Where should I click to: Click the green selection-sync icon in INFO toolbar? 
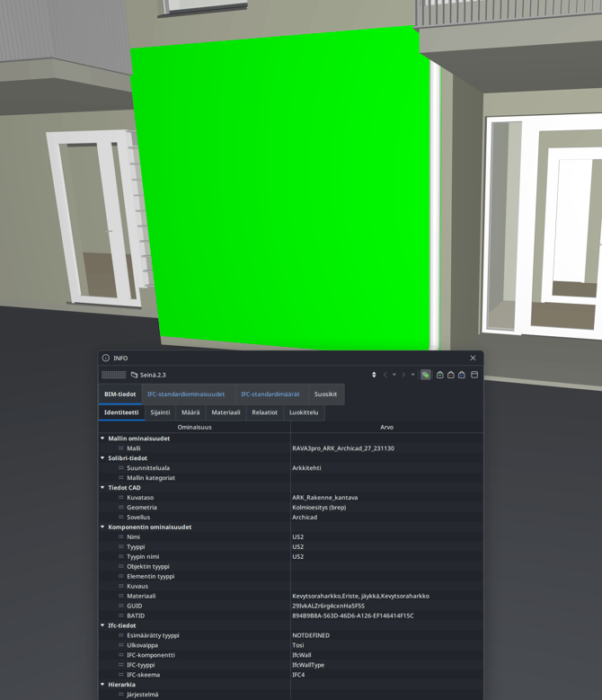(426, 375)
